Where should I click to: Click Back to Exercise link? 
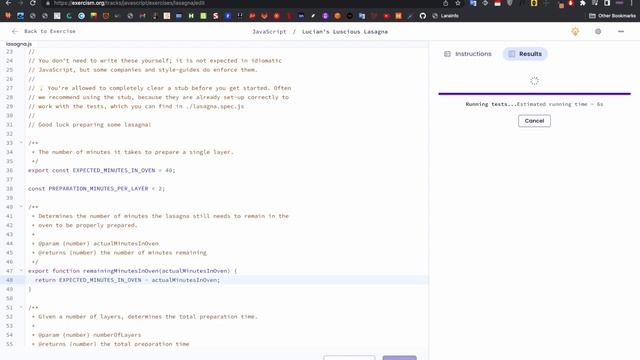coord(44,31)
